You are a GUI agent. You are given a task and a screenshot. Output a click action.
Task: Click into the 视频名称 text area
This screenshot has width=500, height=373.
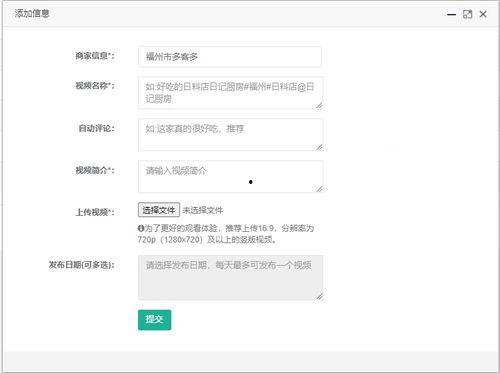point(230,93)
